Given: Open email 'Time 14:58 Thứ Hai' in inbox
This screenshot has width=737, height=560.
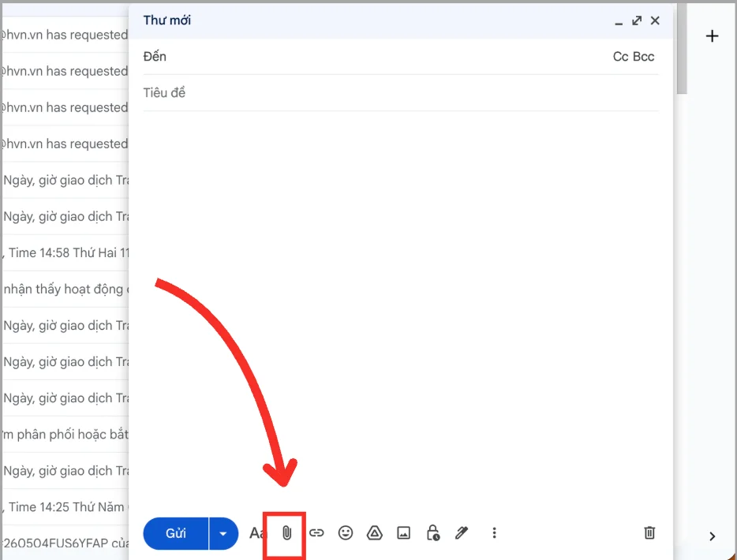Looking at the screenshot, I should point(65,252).
